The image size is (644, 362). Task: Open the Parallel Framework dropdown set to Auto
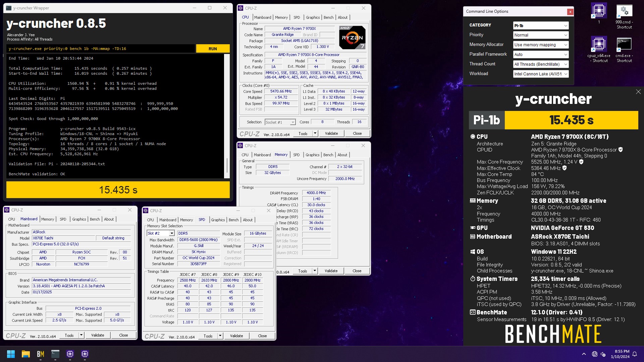click(541, 55)
